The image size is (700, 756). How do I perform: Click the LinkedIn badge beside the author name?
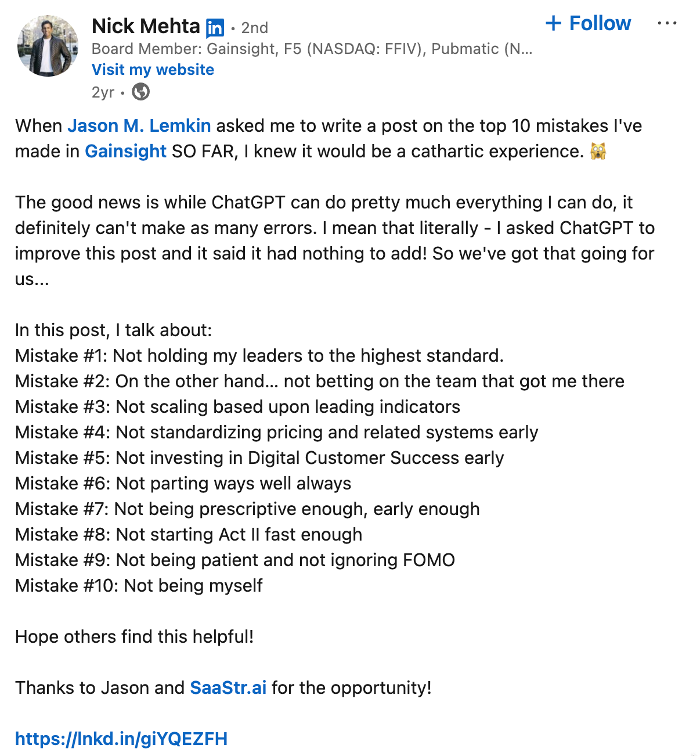[x=215, y=28]
